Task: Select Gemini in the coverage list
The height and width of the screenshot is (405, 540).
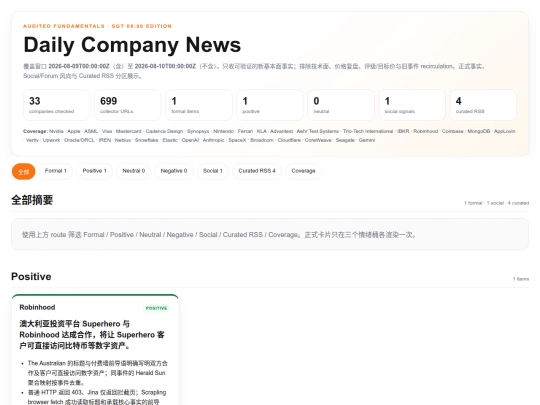Action: click(x=367, y=140)
